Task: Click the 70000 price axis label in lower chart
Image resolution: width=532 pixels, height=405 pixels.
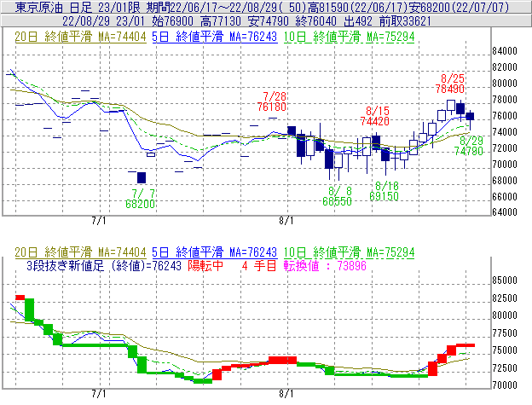Action: [505, 385]
